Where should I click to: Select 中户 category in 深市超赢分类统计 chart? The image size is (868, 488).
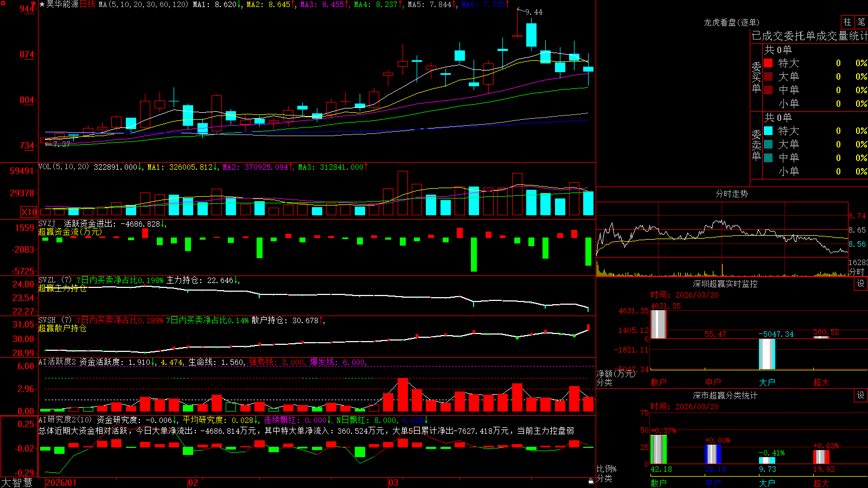click(x=713, y=483)
